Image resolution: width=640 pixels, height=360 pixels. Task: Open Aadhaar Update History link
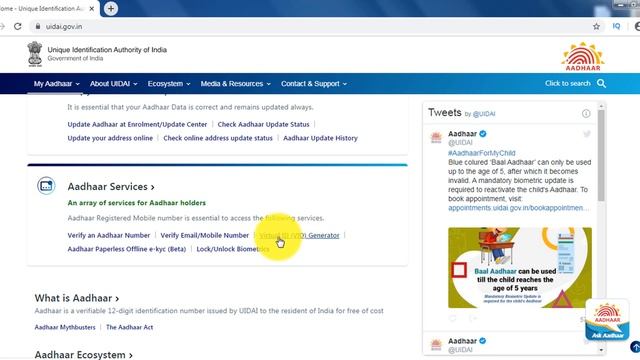pyautogui.click(x=320, y=138)
